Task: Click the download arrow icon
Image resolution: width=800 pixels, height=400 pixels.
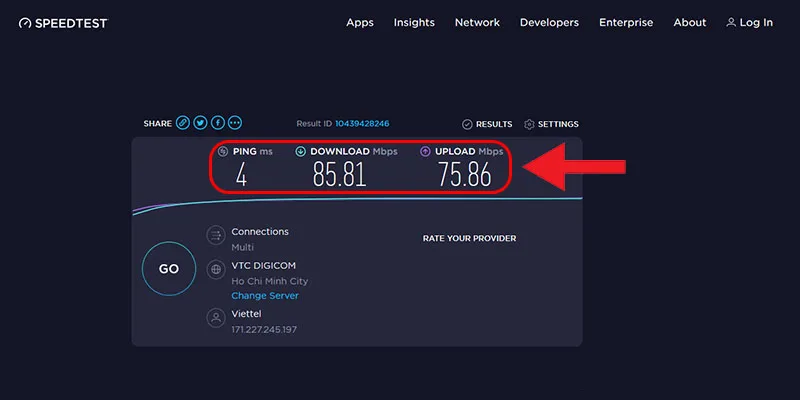Action: [x=301, y=152]
